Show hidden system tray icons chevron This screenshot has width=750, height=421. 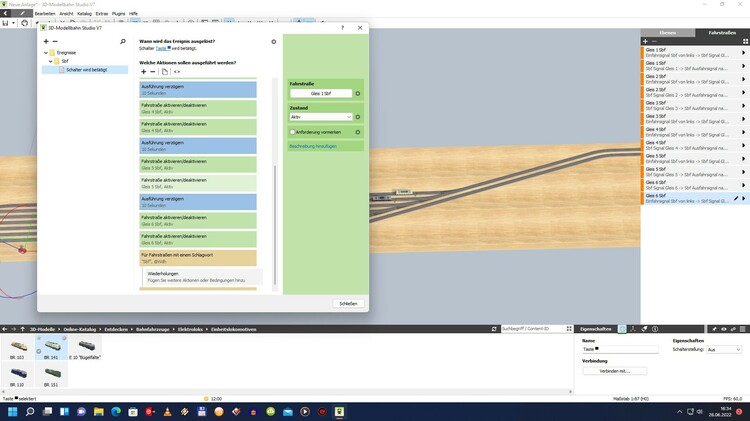pyautogui.click(x=679, y=412)
